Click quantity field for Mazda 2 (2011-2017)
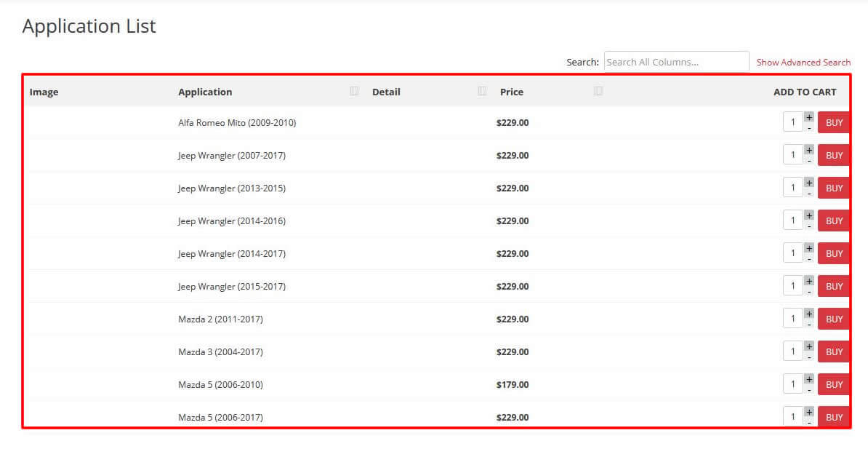Viewport: 868px width, 449px height. [x=792, y=318]
